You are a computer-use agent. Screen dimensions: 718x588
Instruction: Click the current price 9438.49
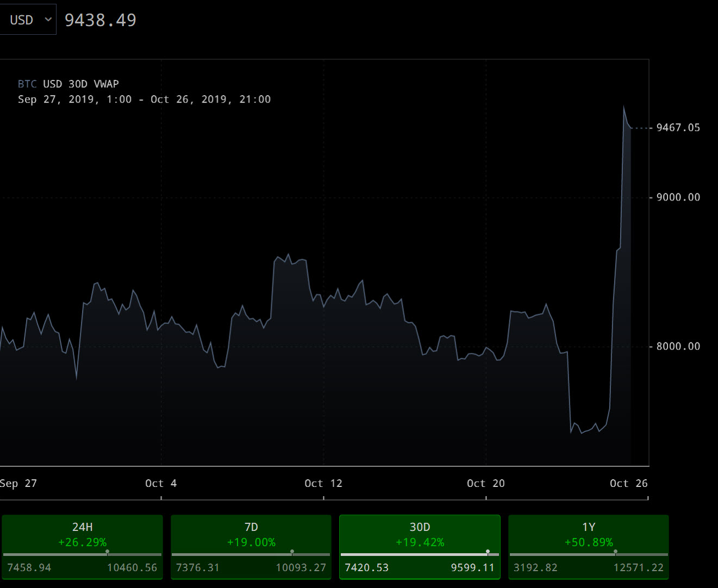[x=101, y=20]
